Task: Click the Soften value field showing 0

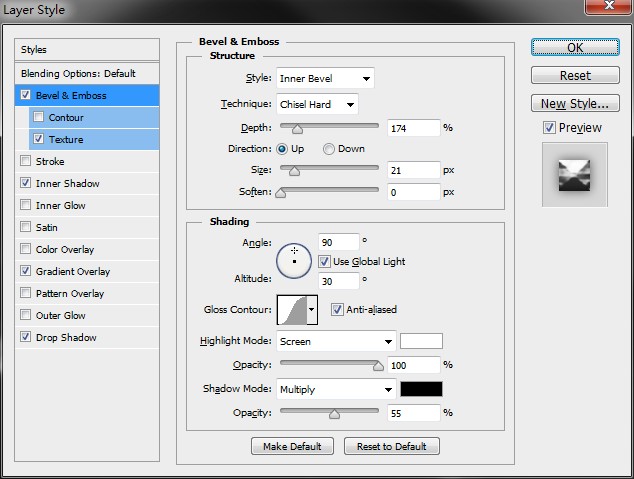Action: click(413, 192)
